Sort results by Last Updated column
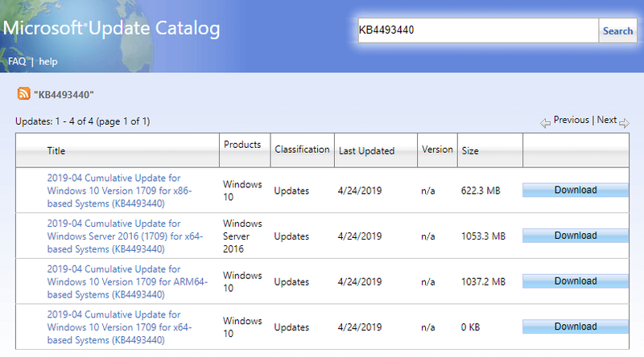644x357 pixels. pos(366,151)
